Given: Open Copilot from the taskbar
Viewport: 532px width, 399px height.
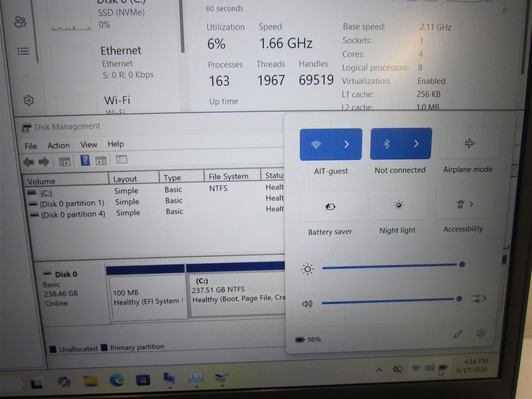Looking at the screenshot, I should 64,382.
